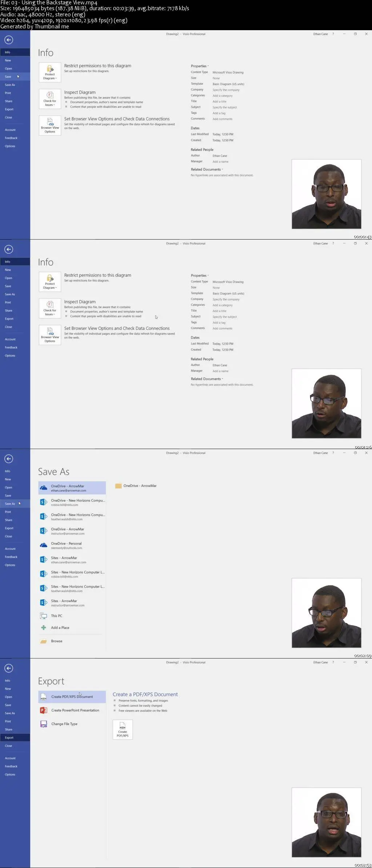Open Check for Issues dropdown in the 00:01:26 frame

click(x=50, y=308)
